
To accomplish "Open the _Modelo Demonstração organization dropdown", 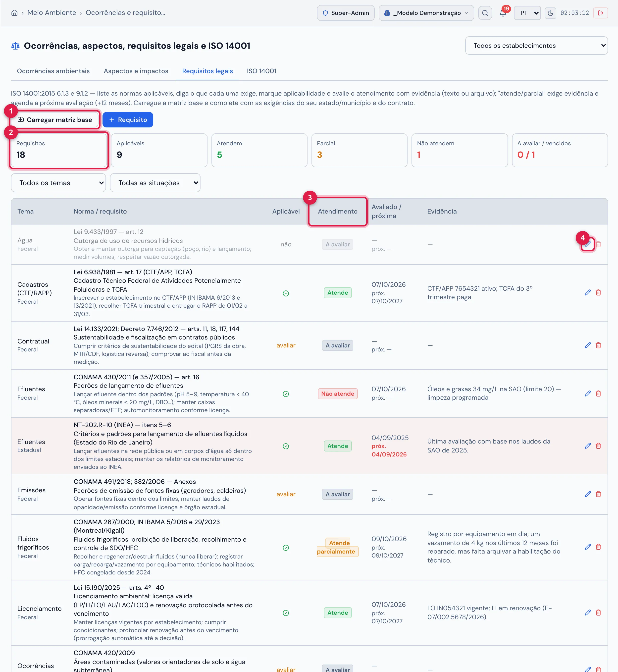I will [x=426, y=13].
